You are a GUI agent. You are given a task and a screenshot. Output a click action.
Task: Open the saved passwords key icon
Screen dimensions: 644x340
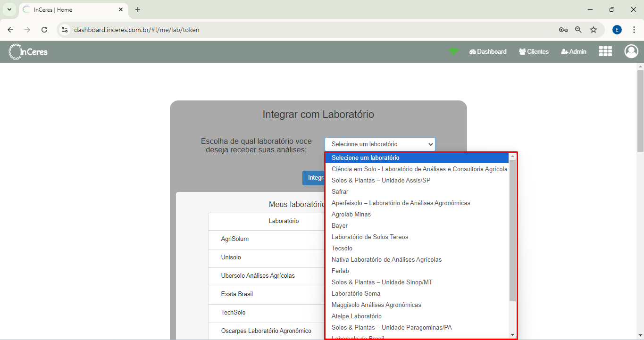click(563, 30)
